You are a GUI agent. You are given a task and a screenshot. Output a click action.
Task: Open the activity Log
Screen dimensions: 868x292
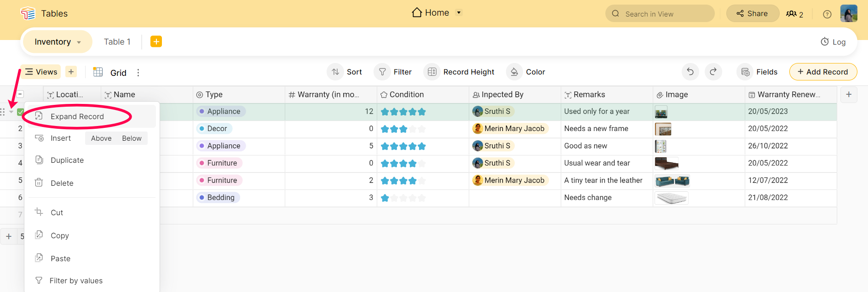click(833, 42)
